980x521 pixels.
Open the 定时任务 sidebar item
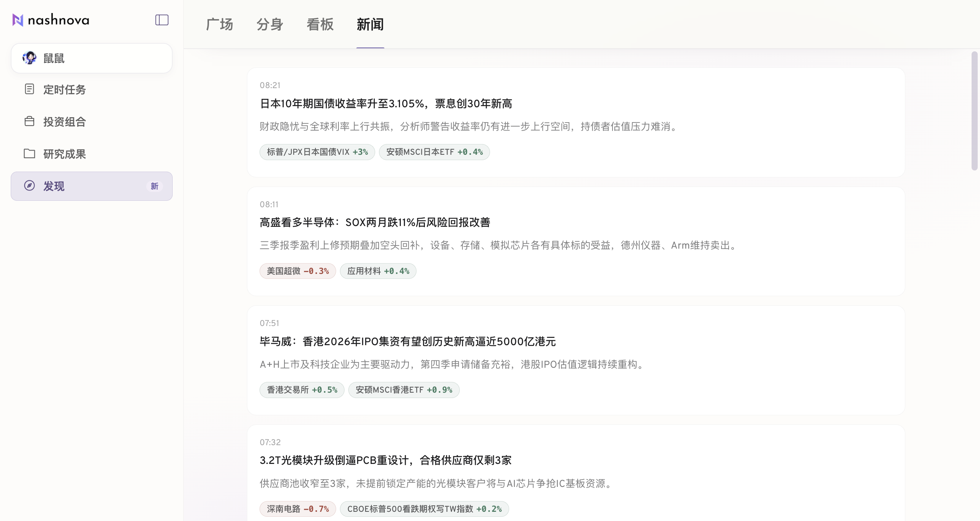91,90
